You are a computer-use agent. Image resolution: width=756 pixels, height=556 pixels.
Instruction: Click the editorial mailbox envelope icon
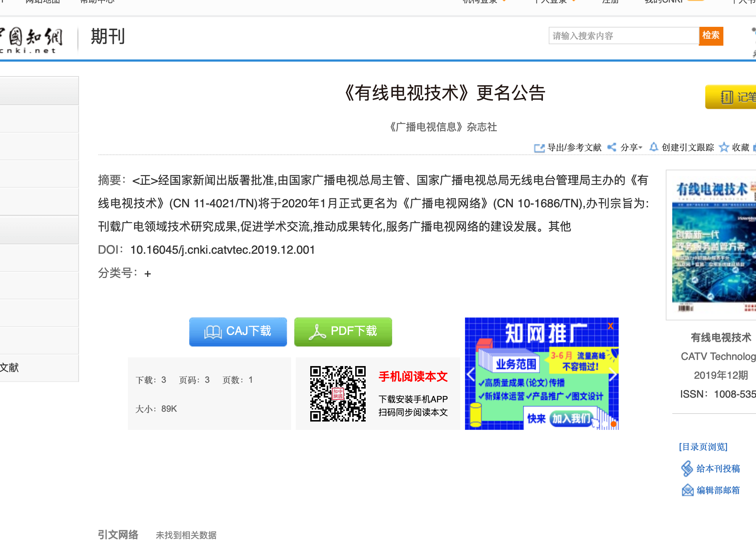(687, 490)
